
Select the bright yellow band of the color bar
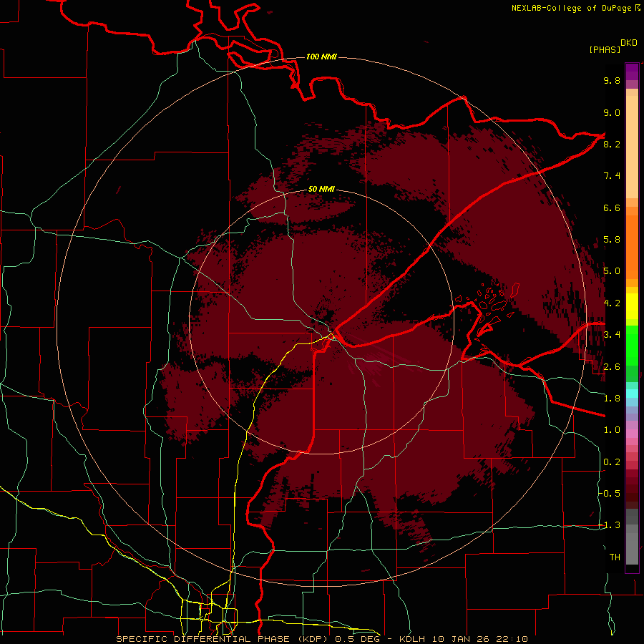coord(632,306)
